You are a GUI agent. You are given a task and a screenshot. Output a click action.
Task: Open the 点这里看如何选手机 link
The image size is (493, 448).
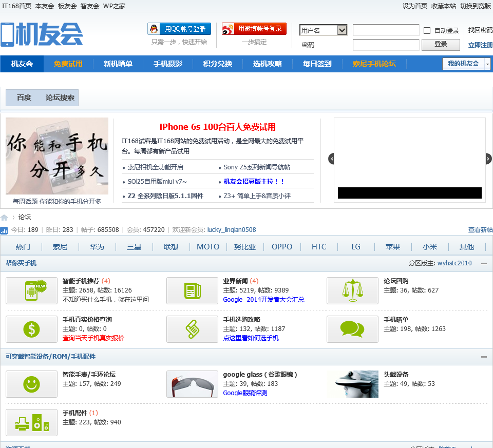251,338
